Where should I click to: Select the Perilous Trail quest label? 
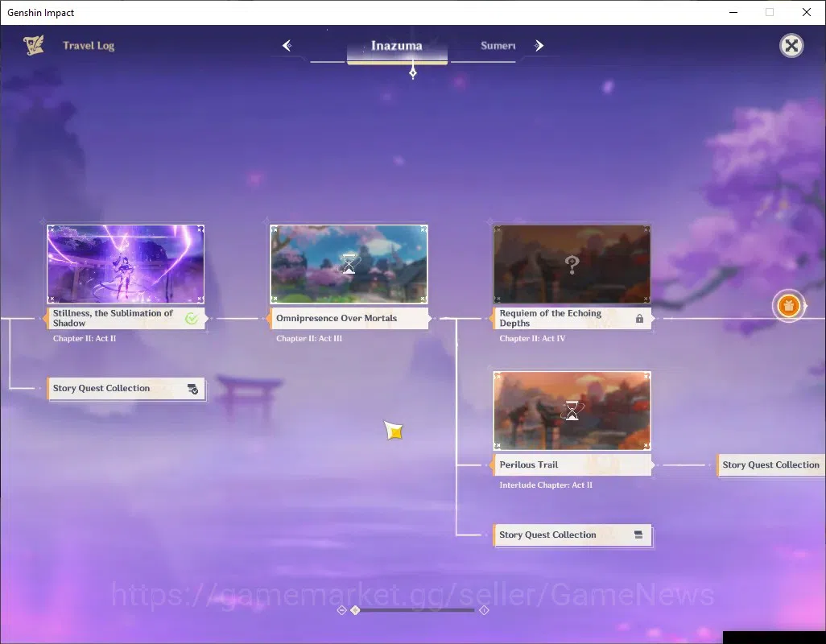[x=572, y=465]
